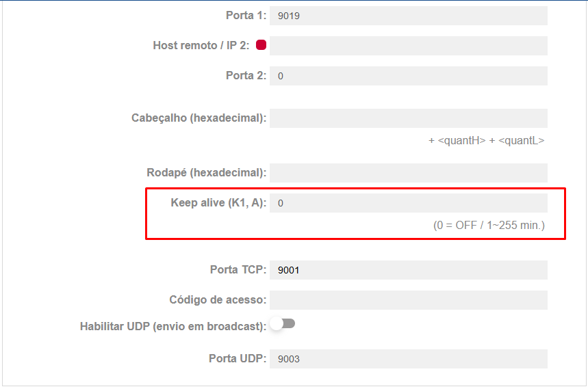The image size is (588, 389).
Task: Click the Keep alive (K1, A) field
Action: pos(408,203)
